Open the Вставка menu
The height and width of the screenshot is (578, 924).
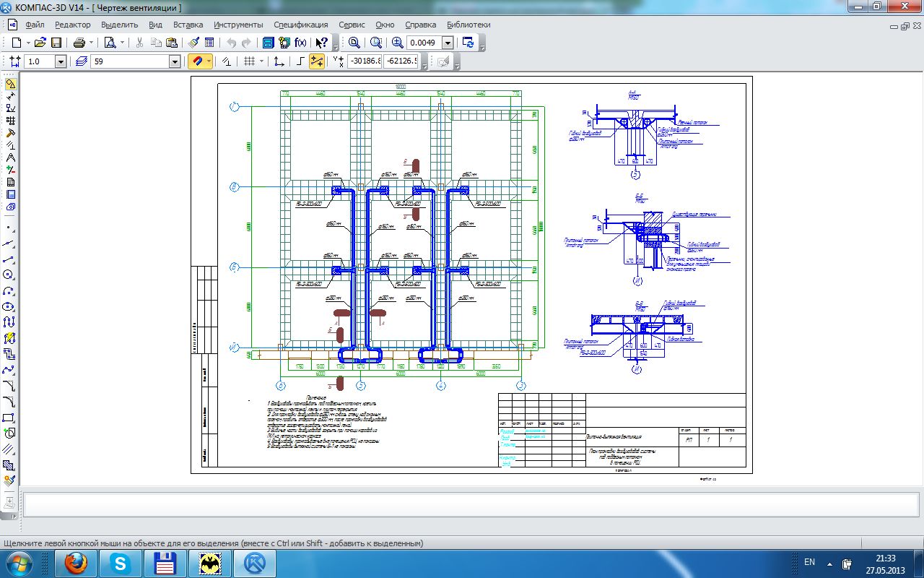188,25
